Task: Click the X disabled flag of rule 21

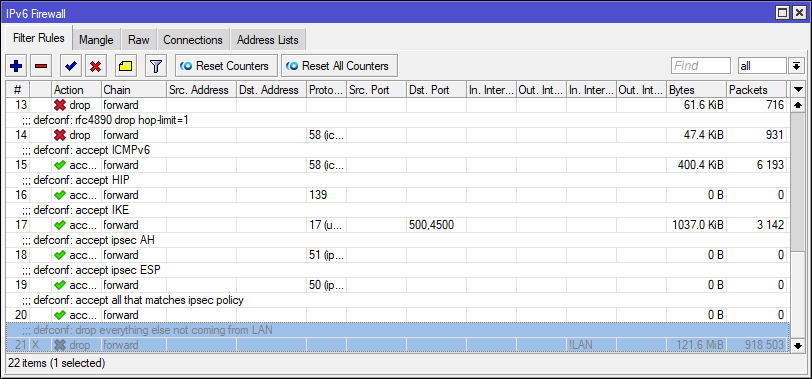Action: tap(36, 345)
